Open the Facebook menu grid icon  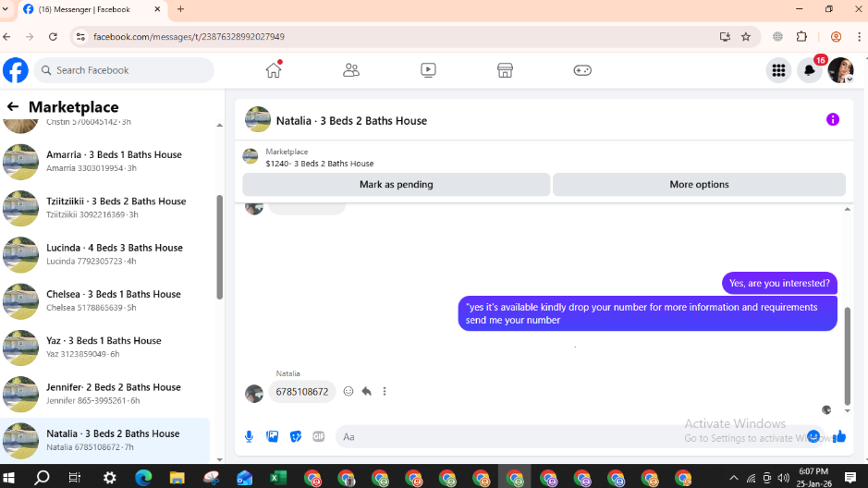(x=778, y=70)
